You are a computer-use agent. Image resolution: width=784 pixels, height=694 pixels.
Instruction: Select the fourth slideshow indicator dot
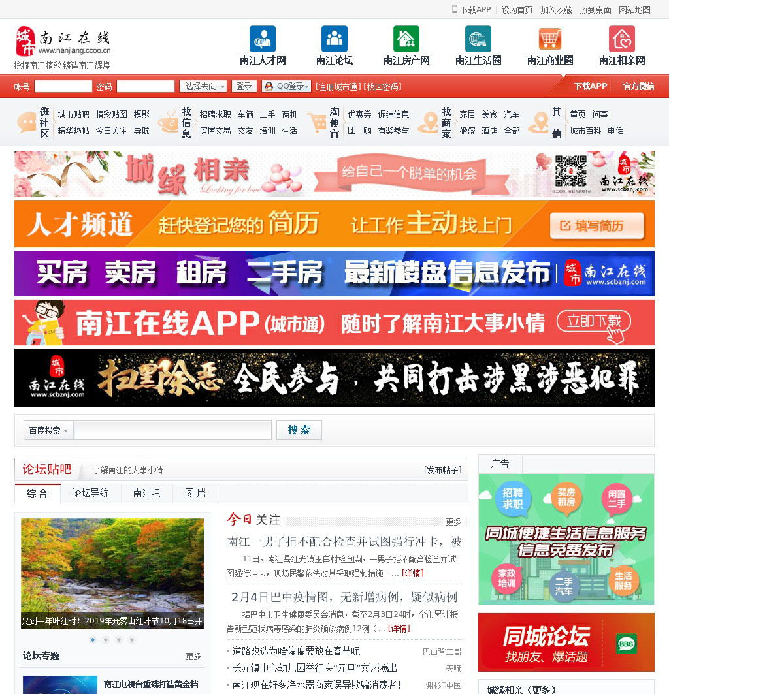pos(132,640)
